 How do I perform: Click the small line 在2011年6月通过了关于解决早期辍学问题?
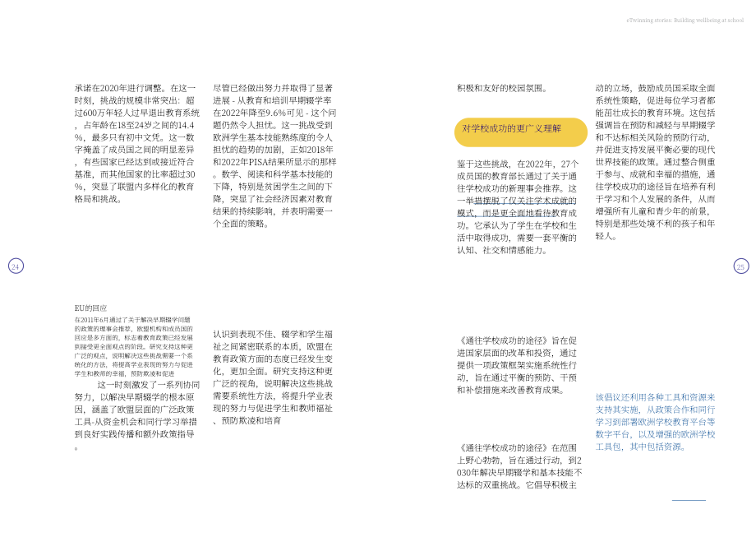click(x=132, y=319)
